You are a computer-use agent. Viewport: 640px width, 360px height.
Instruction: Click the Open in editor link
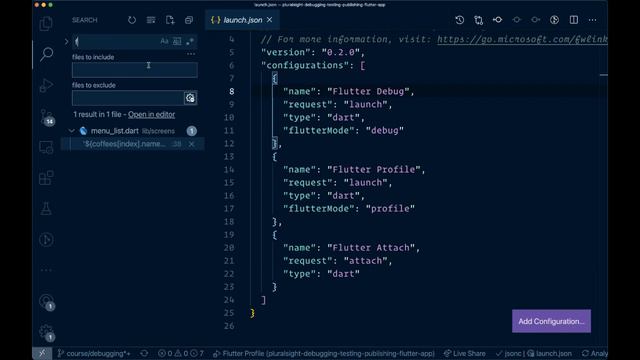point(151,115)
